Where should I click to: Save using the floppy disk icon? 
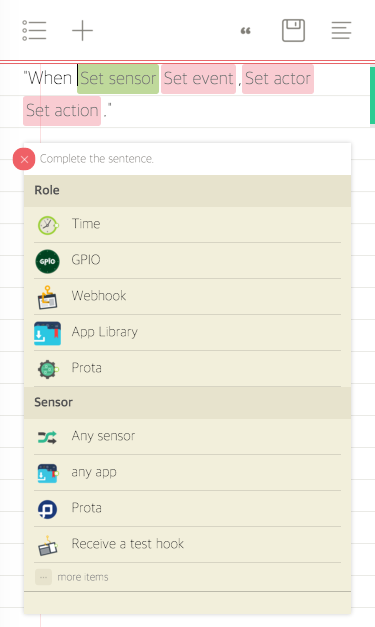[x=293, y=30]
